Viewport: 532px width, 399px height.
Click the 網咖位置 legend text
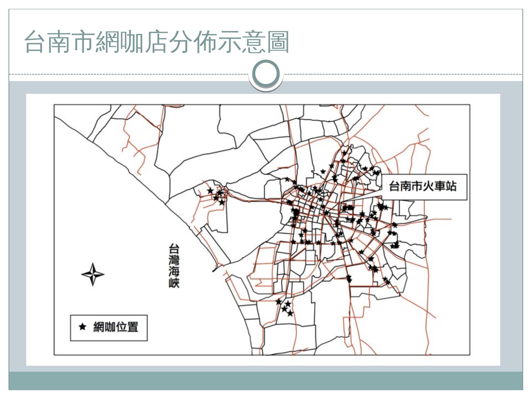116,327
